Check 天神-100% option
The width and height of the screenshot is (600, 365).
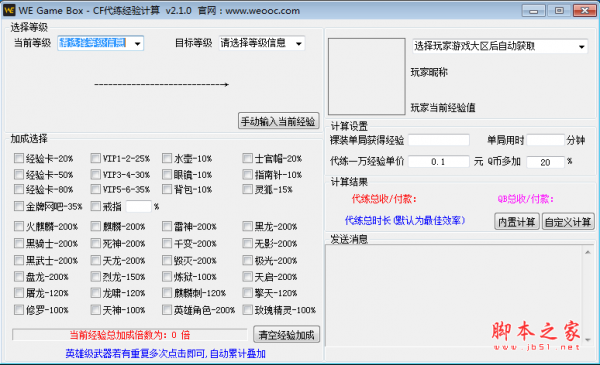coord(96,309)
